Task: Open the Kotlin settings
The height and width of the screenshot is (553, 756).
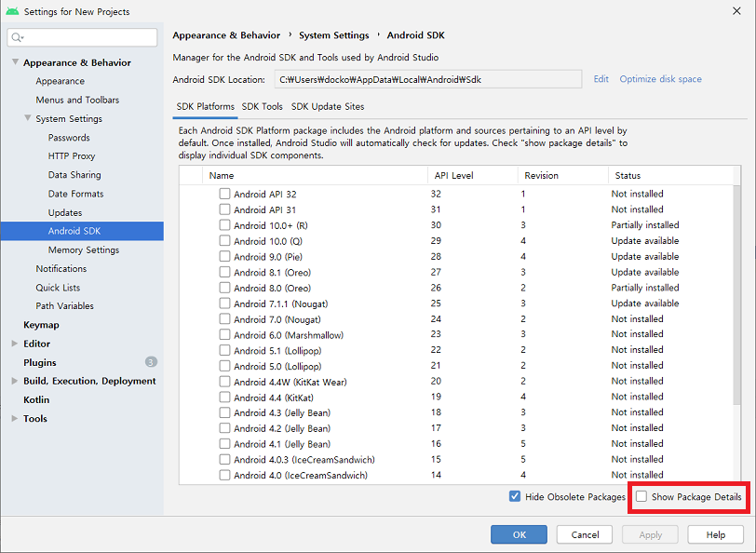Action: coord(36,399)
